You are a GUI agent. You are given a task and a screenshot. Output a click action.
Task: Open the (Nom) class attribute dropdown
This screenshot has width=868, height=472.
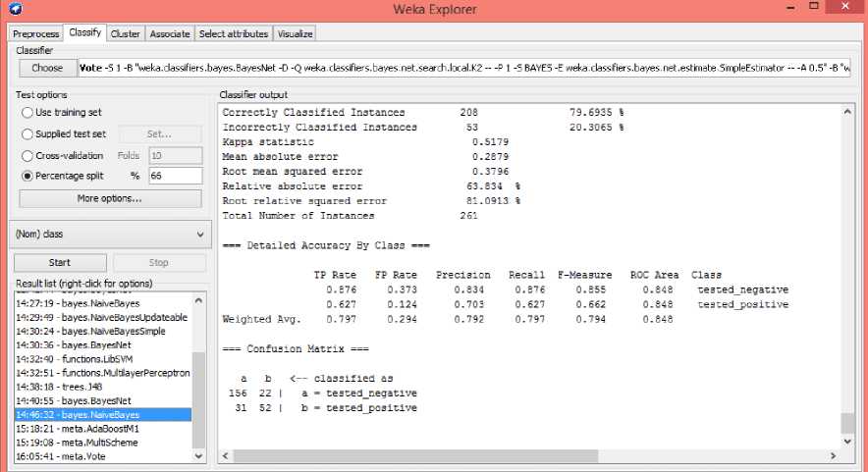[x=110, y=235]
